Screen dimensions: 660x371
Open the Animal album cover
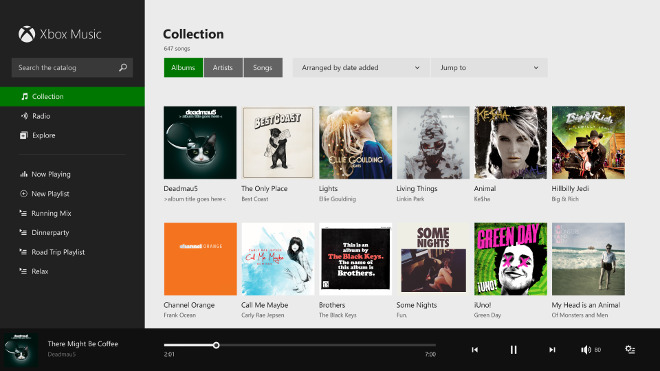511,142
